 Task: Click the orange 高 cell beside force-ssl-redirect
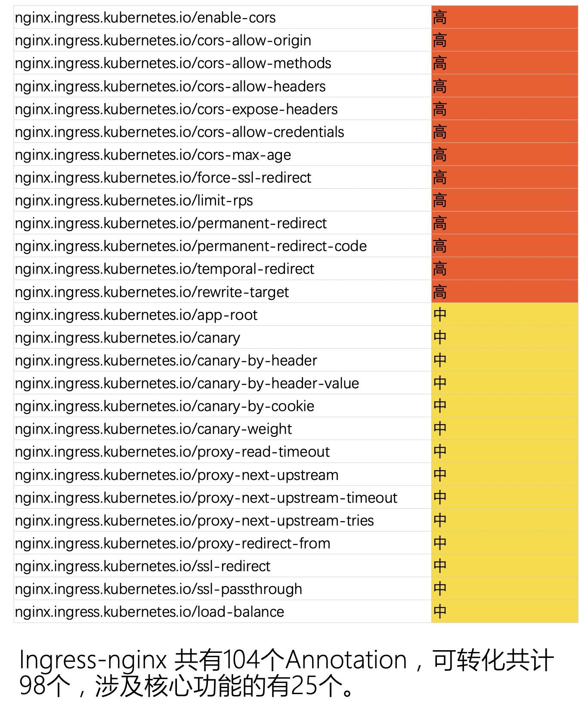504,177
